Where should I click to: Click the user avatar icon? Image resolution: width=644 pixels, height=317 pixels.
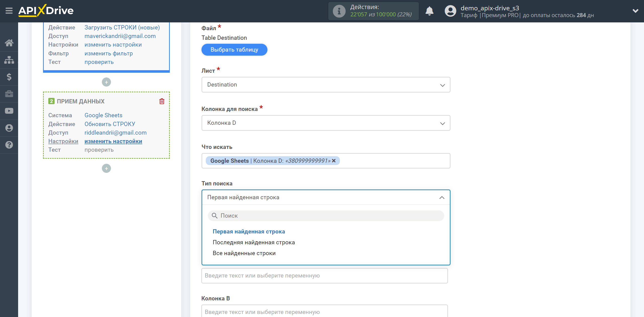click(x=450, y=11)
